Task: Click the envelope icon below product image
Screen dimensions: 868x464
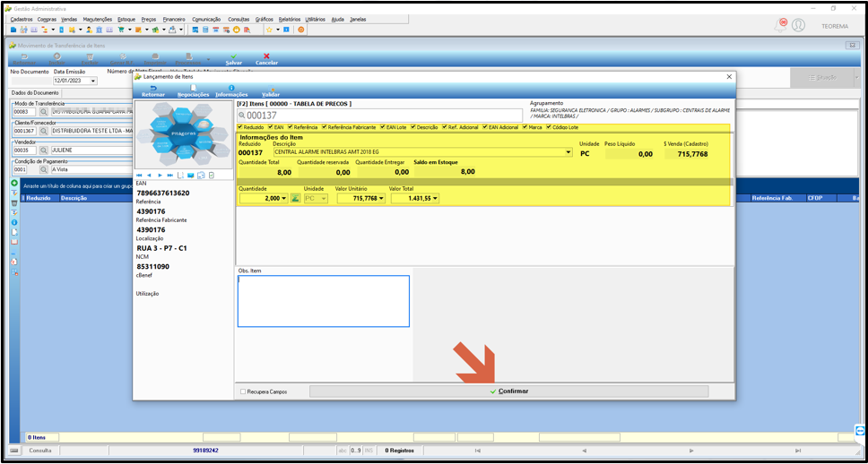Action: click(191, 176)
